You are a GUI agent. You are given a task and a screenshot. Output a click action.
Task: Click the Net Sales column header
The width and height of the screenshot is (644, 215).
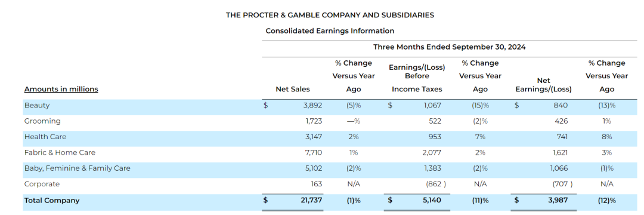[293, 89]
